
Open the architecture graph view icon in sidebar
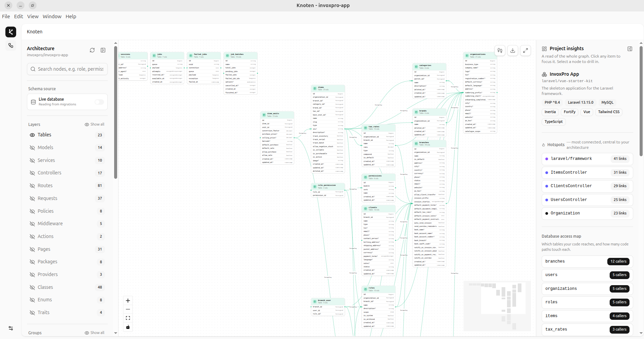tap(11, 45)
